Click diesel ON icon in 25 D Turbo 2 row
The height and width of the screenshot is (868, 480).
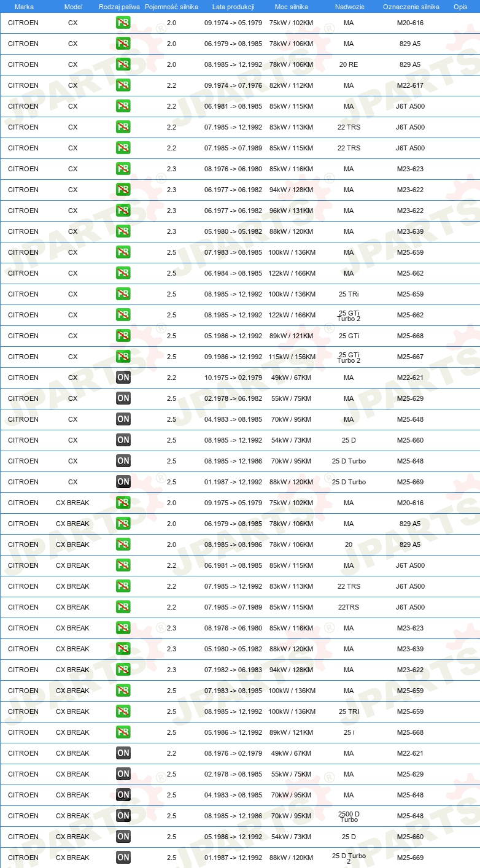tap(123, 858)
